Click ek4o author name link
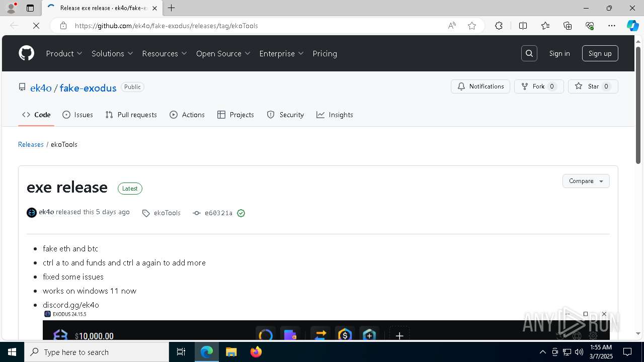Viewport: 644px width, 362px height. [x=46, y=212]
